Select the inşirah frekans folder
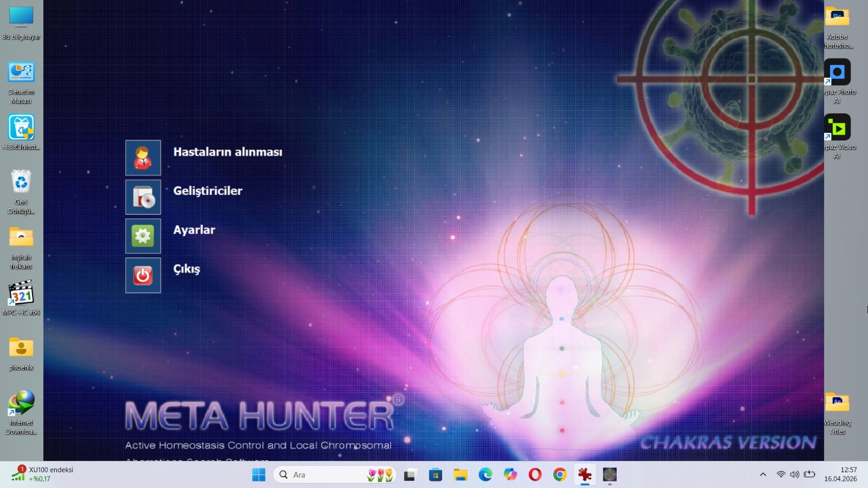The width and height of the screenshot is (868, 488). tap(21, 247)
